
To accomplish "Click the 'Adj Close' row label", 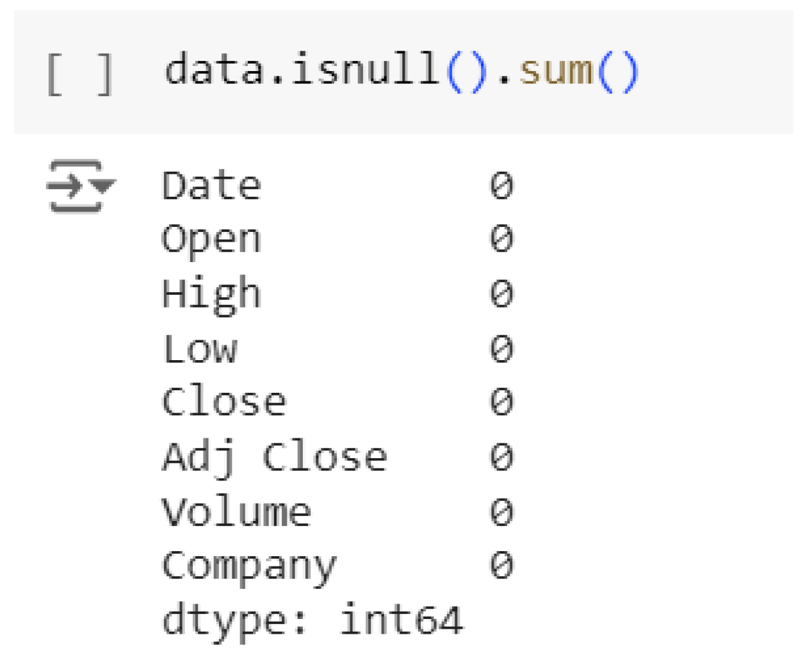I will click(274, 458).
